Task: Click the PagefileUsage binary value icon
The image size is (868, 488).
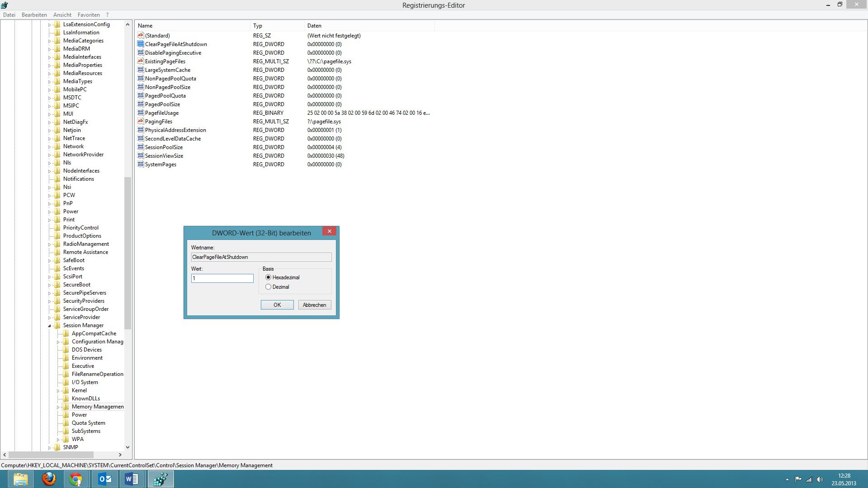Action: click(141, 113)
